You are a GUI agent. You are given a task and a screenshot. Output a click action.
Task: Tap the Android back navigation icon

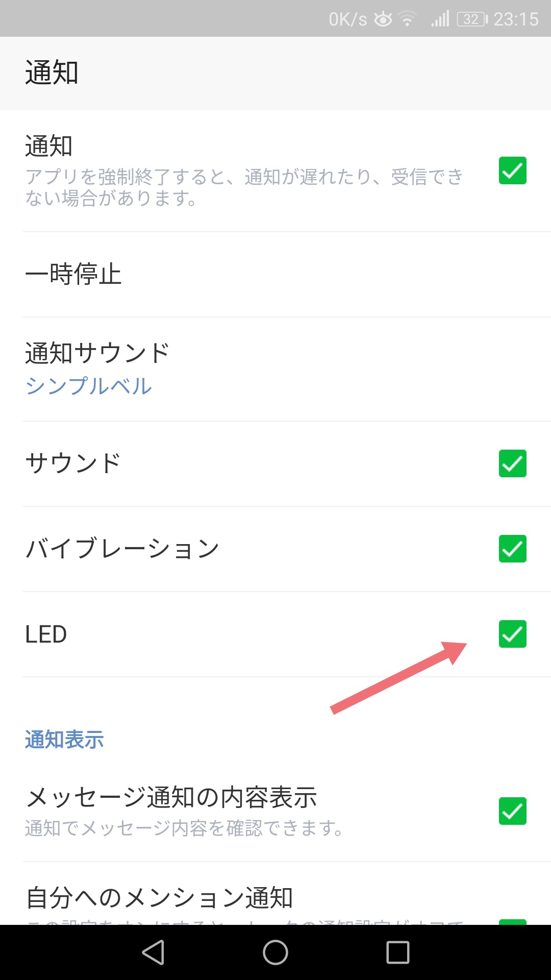(x=154, y=952)
